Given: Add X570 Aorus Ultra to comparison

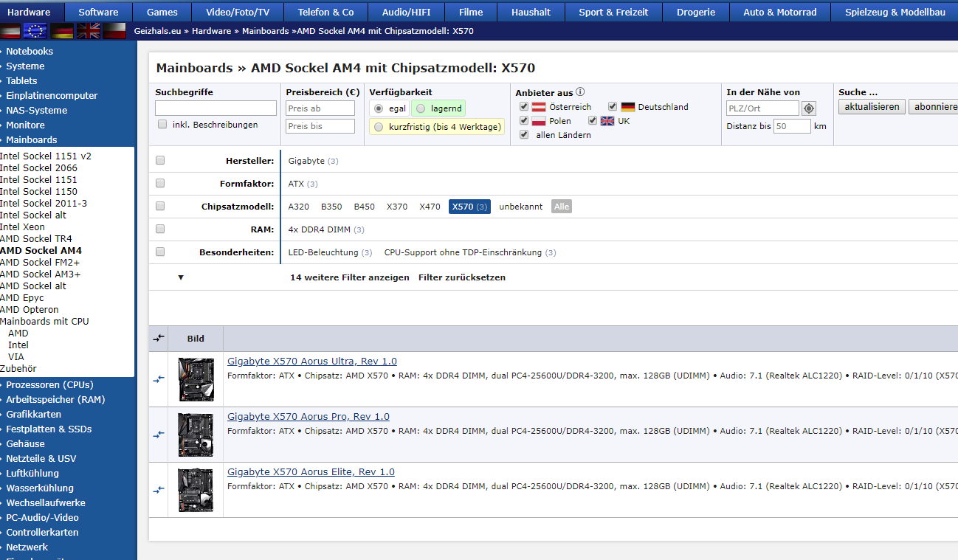Looking at the screenshot, I should click(159, 379).
